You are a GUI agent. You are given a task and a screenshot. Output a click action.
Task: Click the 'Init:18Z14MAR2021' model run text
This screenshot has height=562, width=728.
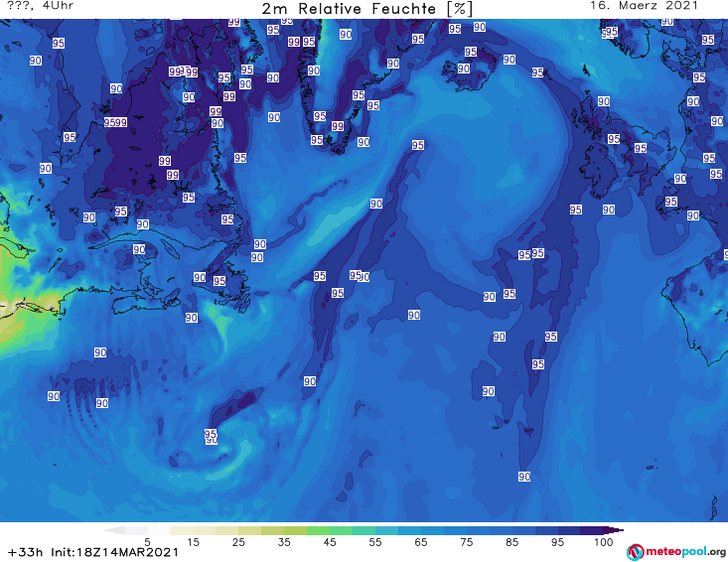coord(114,552)
